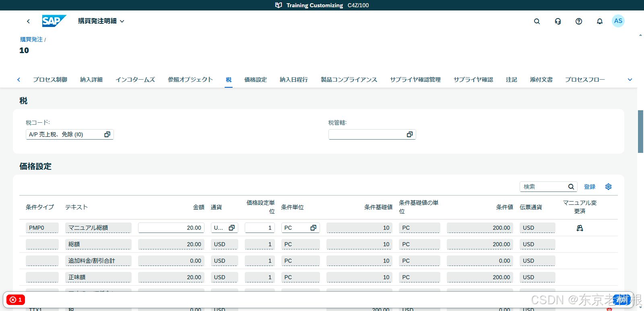This screenshot has width=644, height=311.
Task: Open the notifications bell
Action: tap(600, 21)
